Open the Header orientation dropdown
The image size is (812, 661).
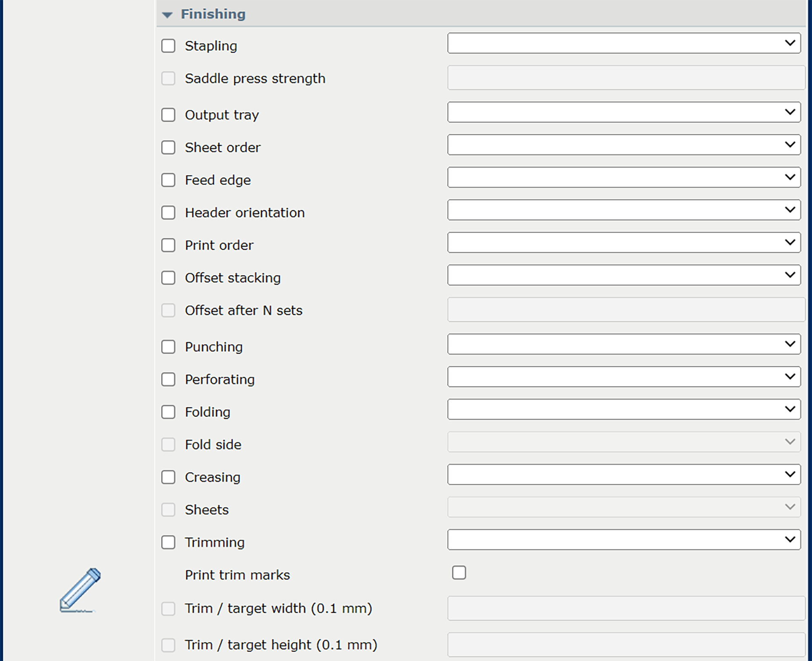pyautogui.click(x=624, y=210)
